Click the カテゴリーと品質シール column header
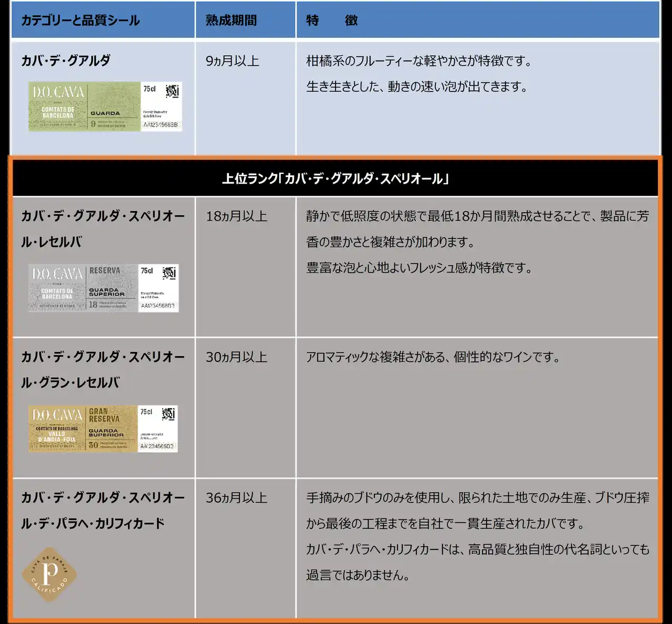The image size is (672, 624). (x=80, y=20)
